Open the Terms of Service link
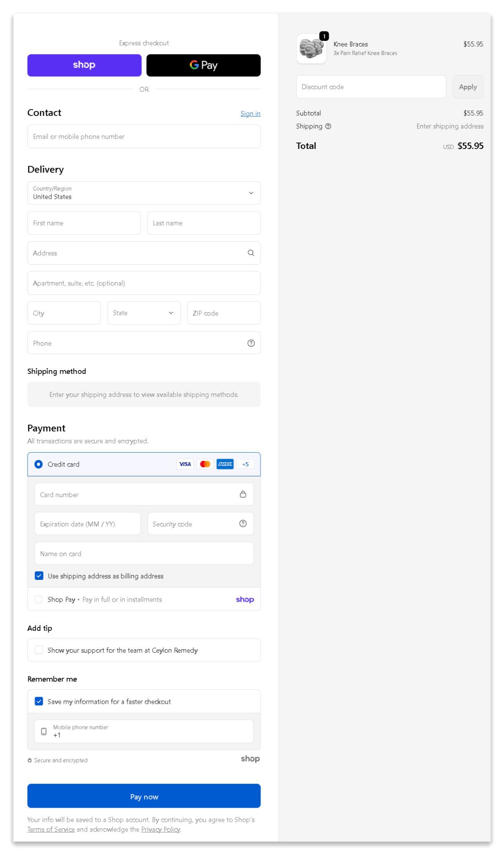 [51, 829]
